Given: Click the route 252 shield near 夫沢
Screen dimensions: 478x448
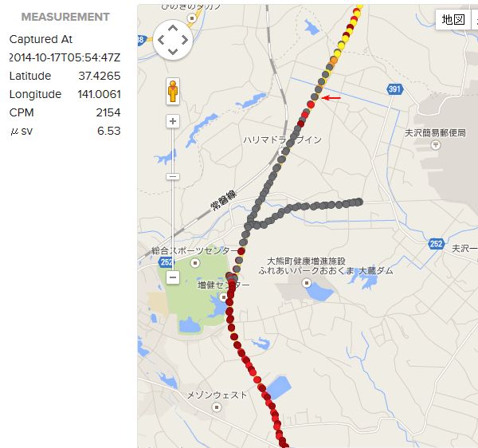Looking at the screenshot, I should pos(437,244).
